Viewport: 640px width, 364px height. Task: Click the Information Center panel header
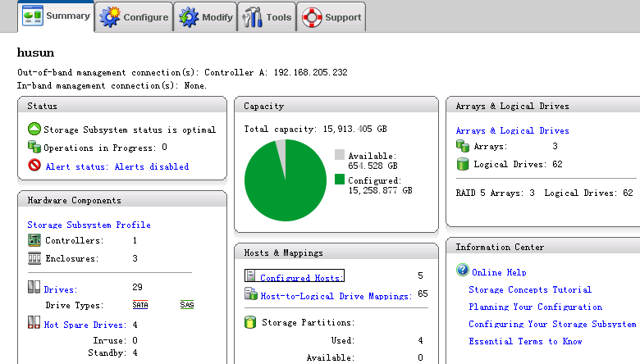pos(543,247)
